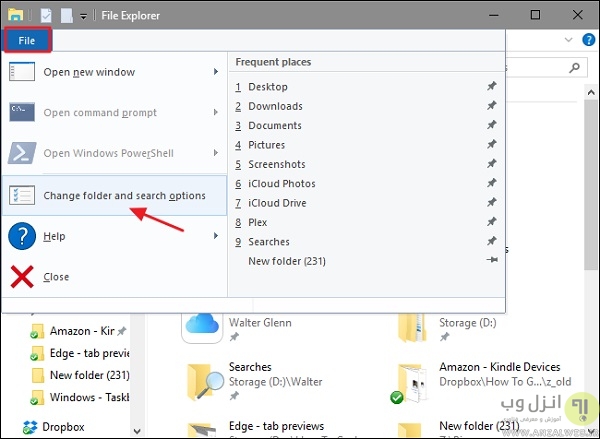Click the command prompt icon
Viewport: 600px width, 439px height.
[22, 113]
